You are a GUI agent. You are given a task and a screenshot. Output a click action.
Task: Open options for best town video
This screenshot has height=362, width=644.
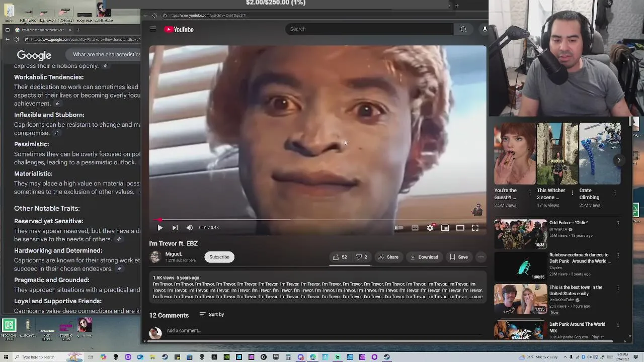[x=618, y=288]
